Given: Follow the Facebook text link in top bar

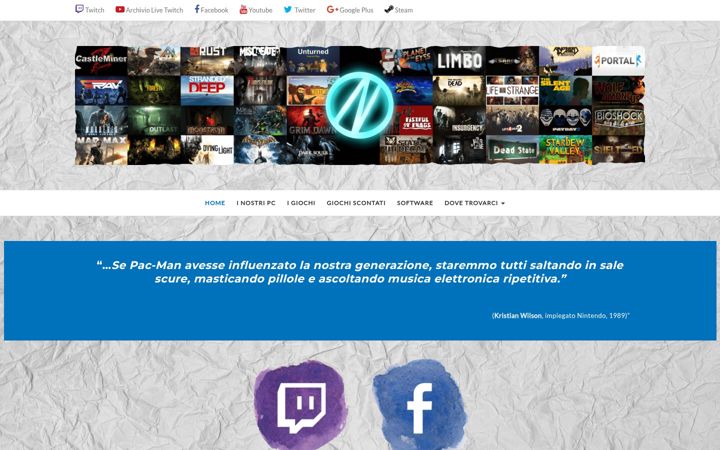Looking at the screenshot, I should pyautogui.click(x=214, y=10).
